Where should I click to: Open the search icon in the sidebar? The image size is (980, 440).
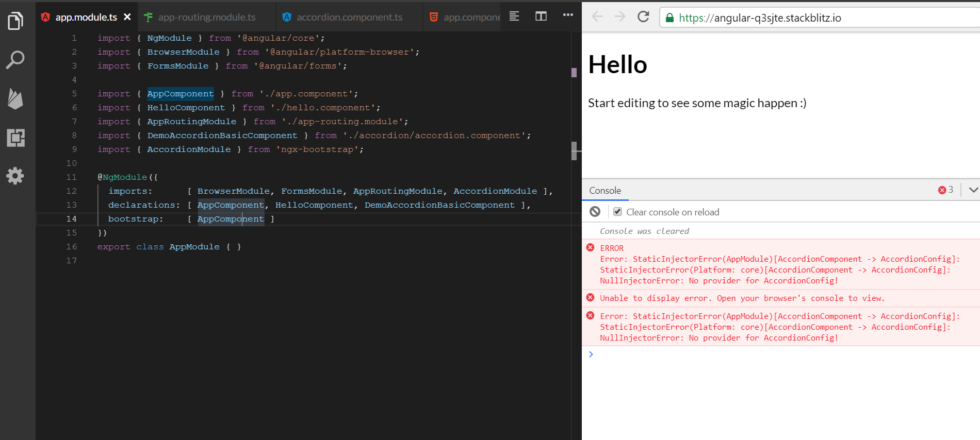[x=15, y=60]
